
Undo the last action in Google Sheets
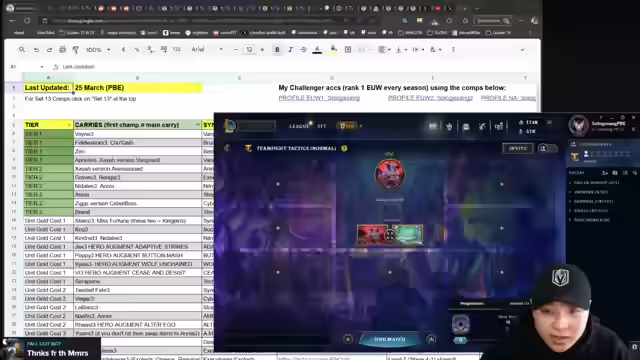(36, 49)
